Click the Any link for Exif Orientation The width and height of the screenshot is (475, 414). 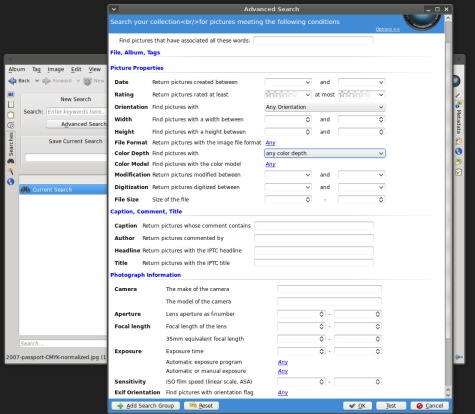tap(283, 393)
